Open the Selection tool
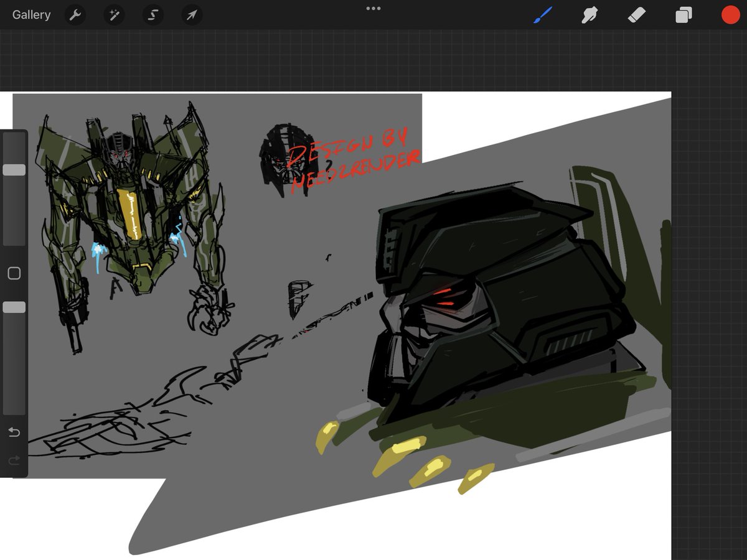747x560 pixels. click(153, 14)
